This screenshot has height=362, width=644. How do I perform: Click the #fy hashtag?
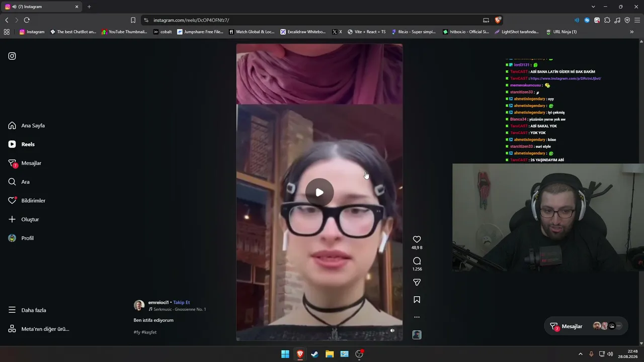tap(136, 332)
